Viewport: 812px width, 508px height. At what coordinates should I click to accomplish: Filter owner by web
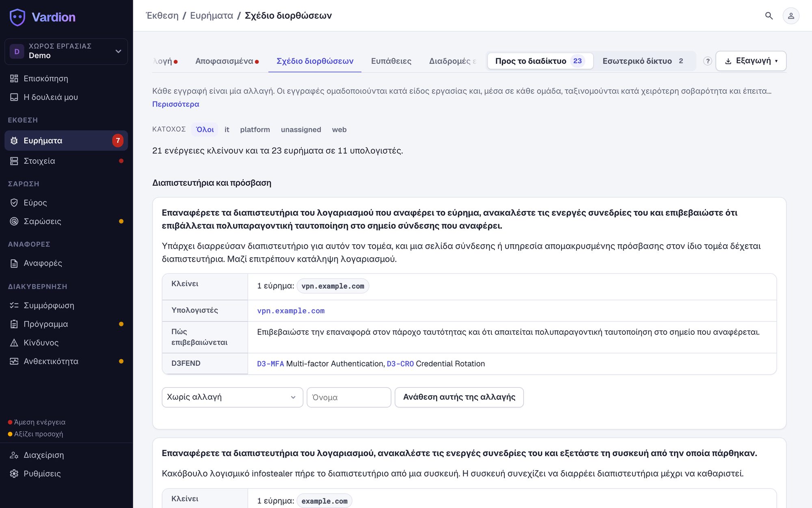[339, 130]
